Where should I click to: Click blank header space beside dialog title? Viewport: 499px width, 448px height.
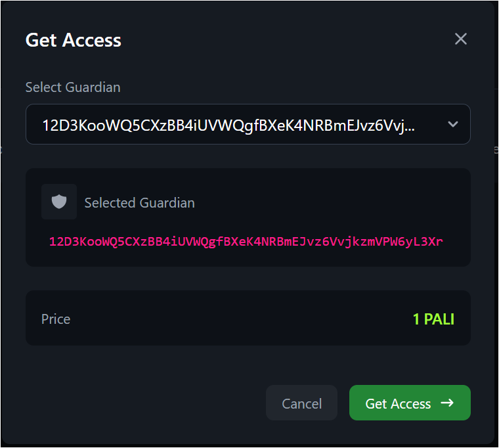(x=282, y=39)
